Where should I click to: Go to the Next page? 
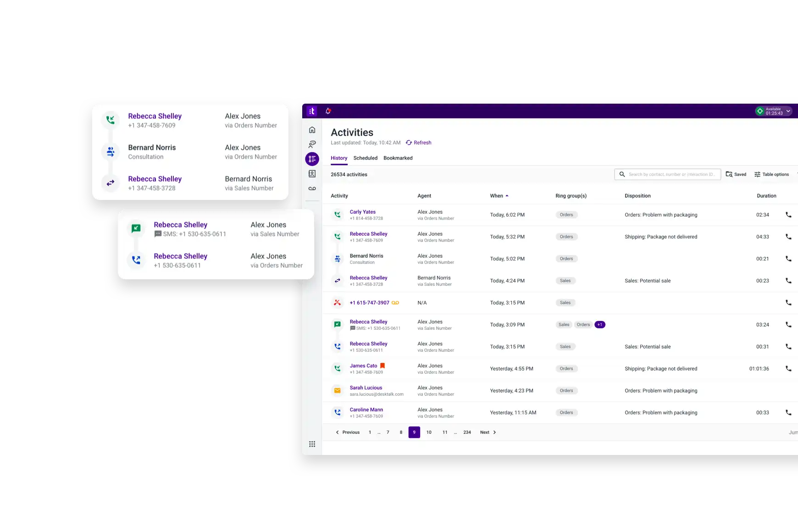pos(488,432)
